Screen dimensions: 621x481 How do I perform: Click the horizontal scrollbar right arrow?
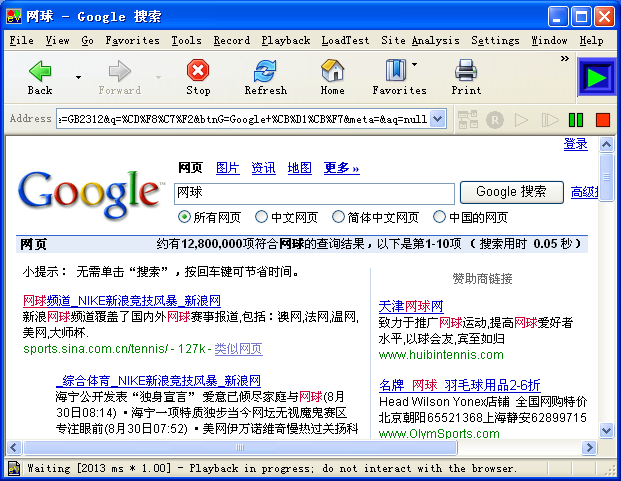click(589, 447)
